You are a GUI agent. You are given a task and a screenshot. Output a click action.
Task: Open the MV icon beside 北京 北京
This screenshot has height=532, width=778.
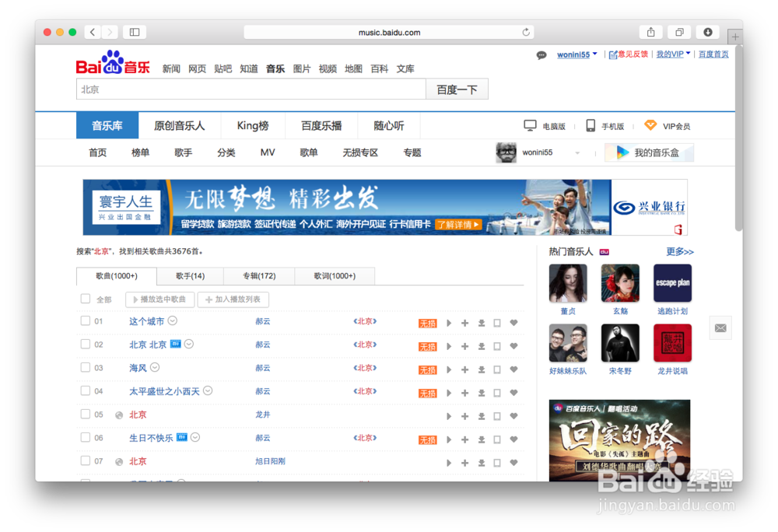[x=176, y=344]
